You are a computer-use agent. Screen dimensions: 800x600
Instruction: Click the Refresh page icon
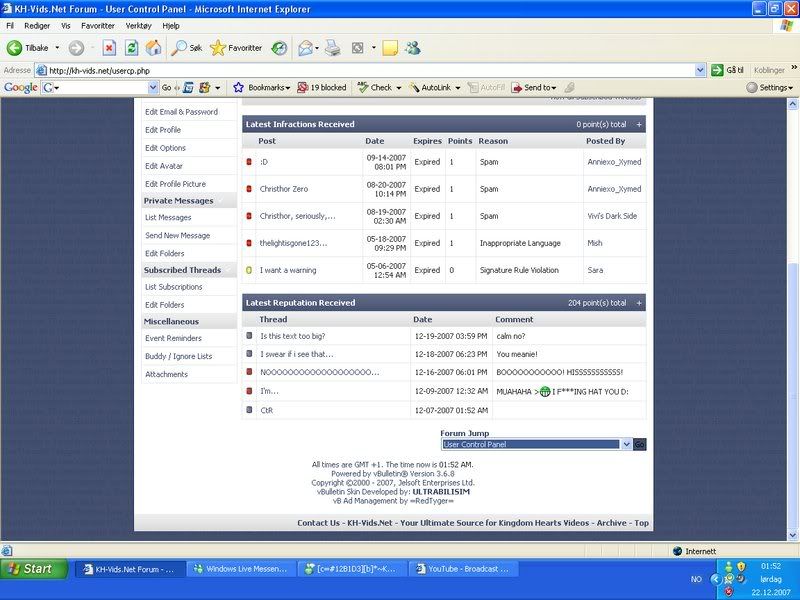coord(131,48)
